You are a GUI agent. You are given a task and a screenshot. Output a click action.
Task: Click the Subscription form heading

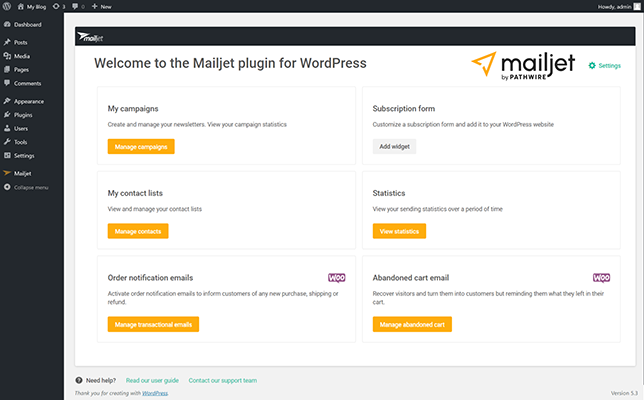(404, 108)
